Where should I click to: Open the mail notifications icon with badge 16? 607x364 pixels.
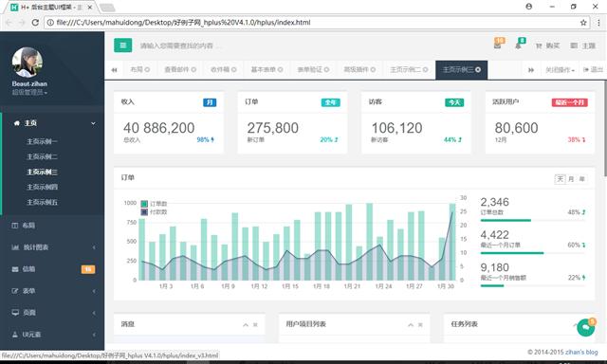point(498,44)
